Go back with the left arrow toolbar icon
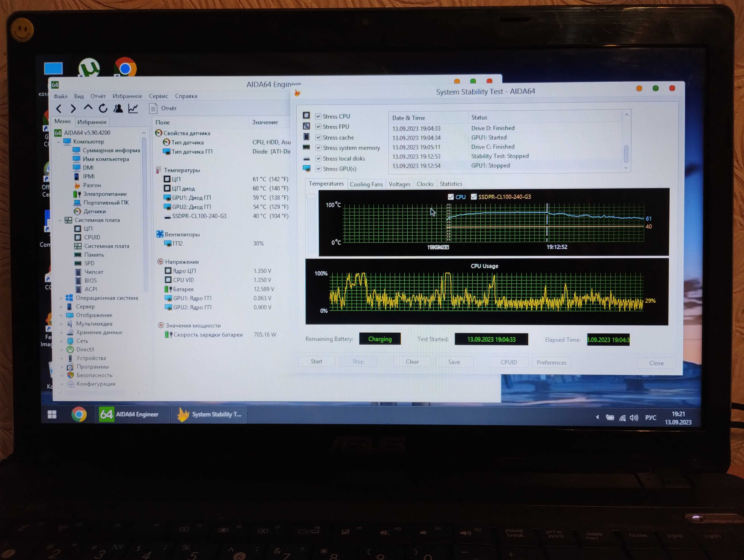The image size is (744, 560). tap(59, 109)
